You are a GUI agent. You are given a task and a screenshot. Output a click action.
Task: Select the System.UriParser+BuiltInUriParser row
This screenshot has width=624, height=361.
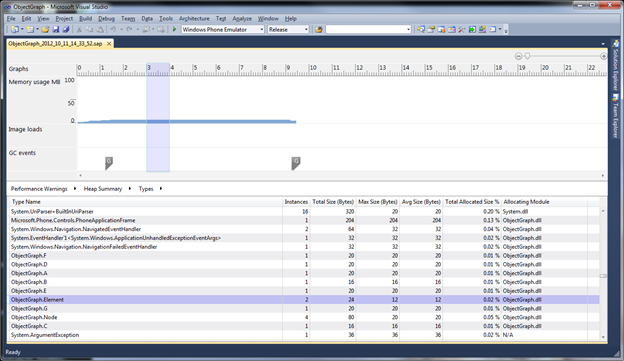(x=304, y=211)
